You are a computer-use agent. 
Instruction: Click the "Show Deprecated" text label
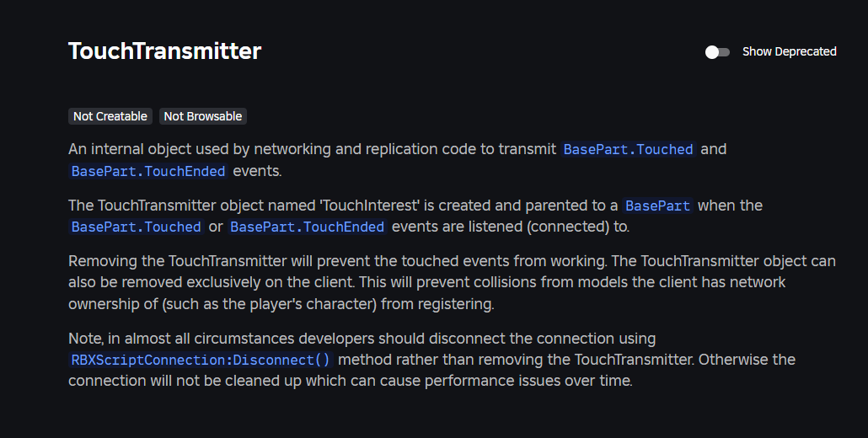[789, 52]
